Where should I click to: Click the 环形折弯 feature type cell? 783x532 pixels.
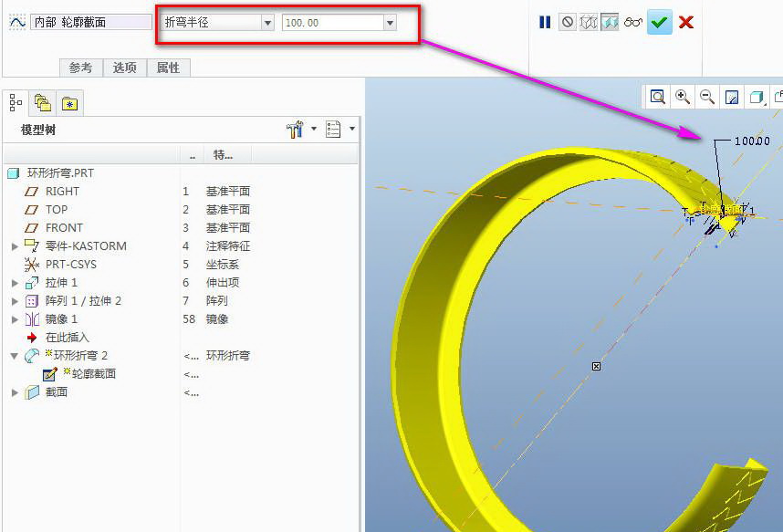pyautogui.click(x=228, y=356)
